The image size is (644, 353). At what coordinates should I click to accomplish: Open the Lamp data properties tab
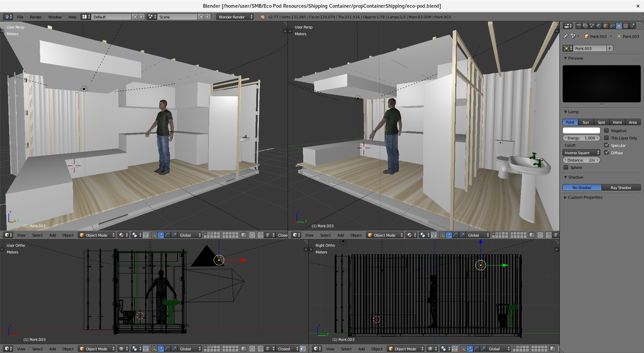pos(619,26)
